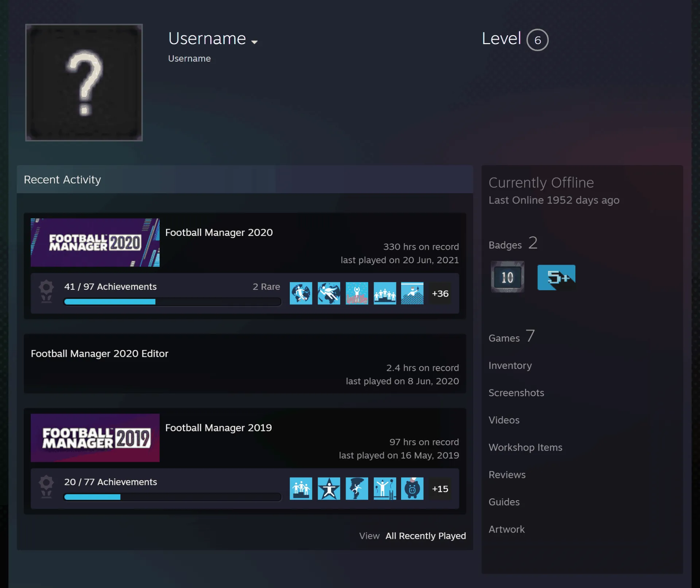This screenshot has width=700, height=588.
Task: Click the '330 hrs on record' text
Action: [x=421, y=247]
